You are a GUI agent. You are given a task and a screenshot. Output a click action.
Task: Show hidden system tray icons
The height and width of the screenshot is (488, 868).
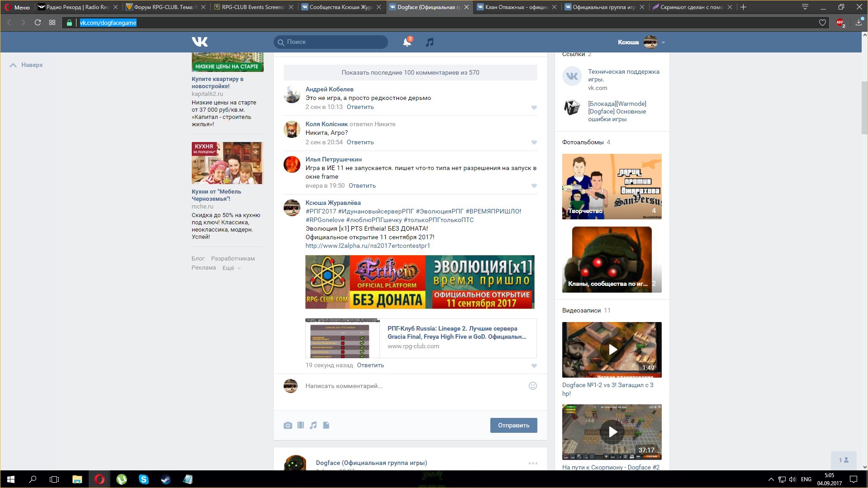click(771, 479)
